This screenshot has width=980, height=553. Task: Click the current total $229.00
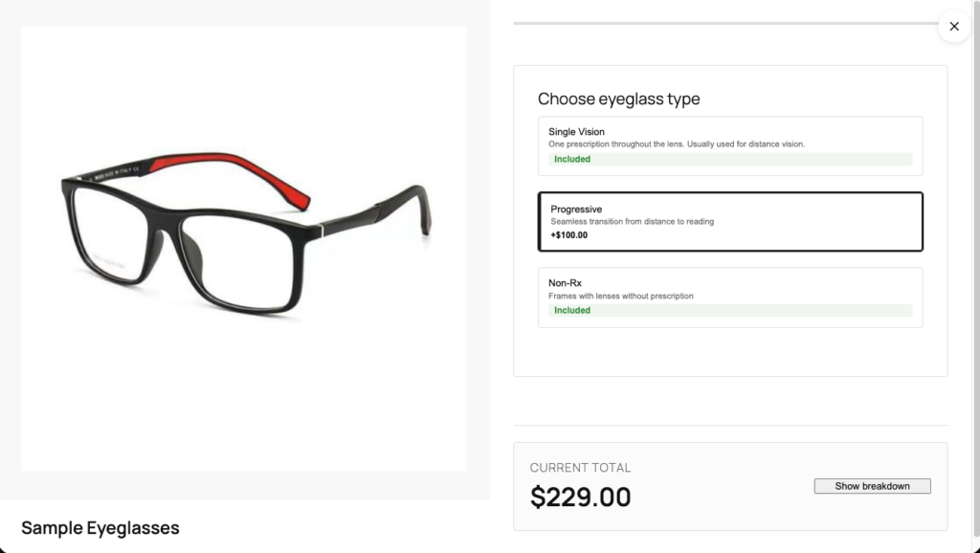(580, 497)
